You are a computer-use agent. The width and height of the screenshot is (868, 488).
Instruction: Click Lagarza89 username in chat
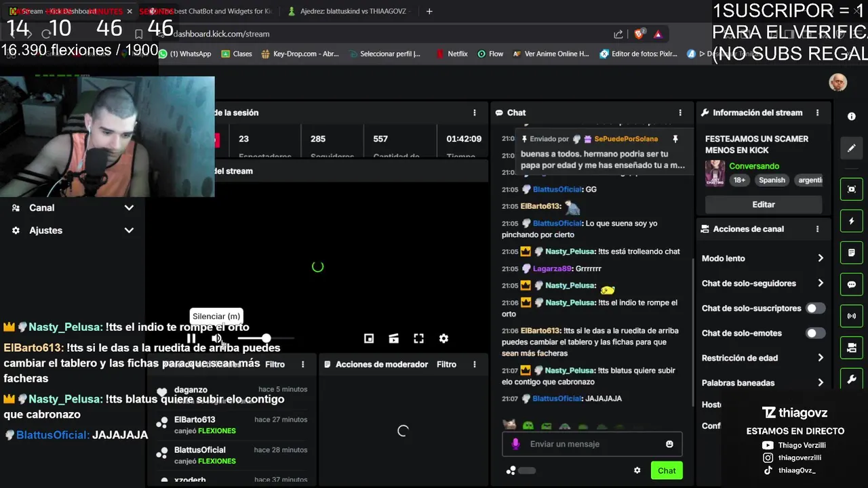pos(552,269)
